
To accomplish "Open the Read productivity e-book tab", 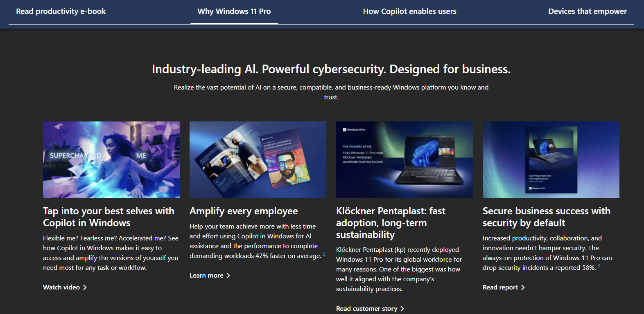I will (61, 11).
